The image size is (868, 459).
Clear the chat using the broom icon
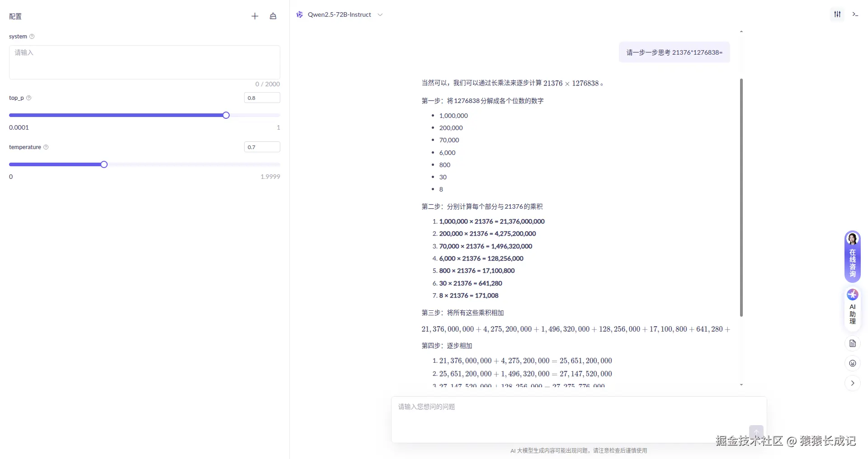pyautogui.click(x=273, y=16)
